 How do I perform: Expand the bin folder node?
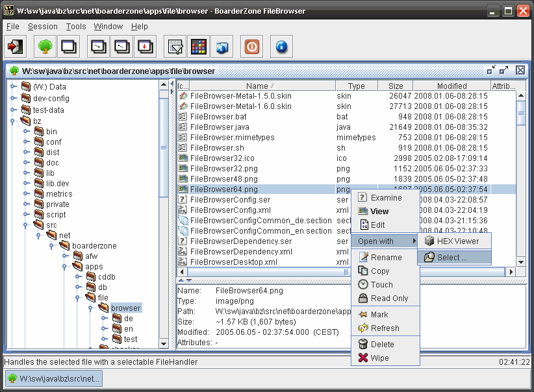tap(26, 131)
